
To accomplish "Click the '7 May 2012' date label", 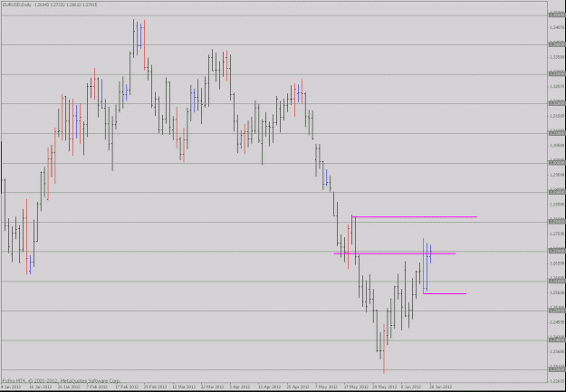I will pyautogui.click(x=327, y=387).
